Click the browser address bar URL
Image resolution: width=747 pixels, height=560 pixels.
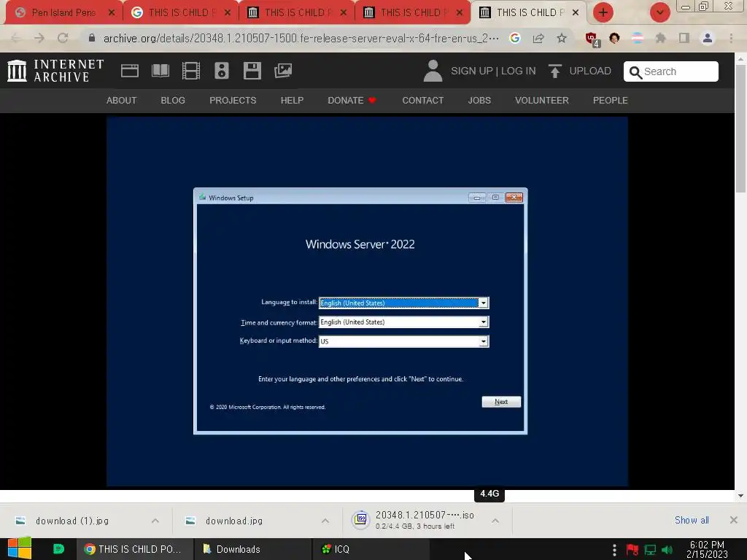301,38
